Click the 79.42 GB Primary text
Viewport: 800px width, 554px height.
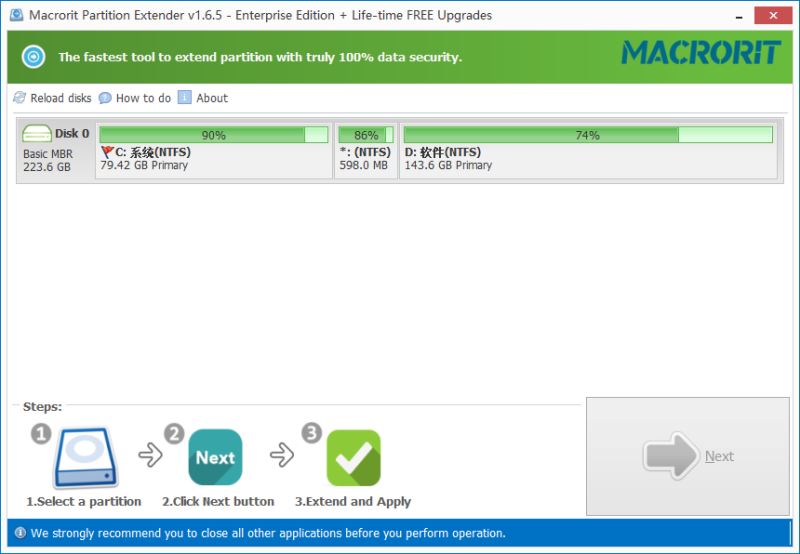(144, 165)
